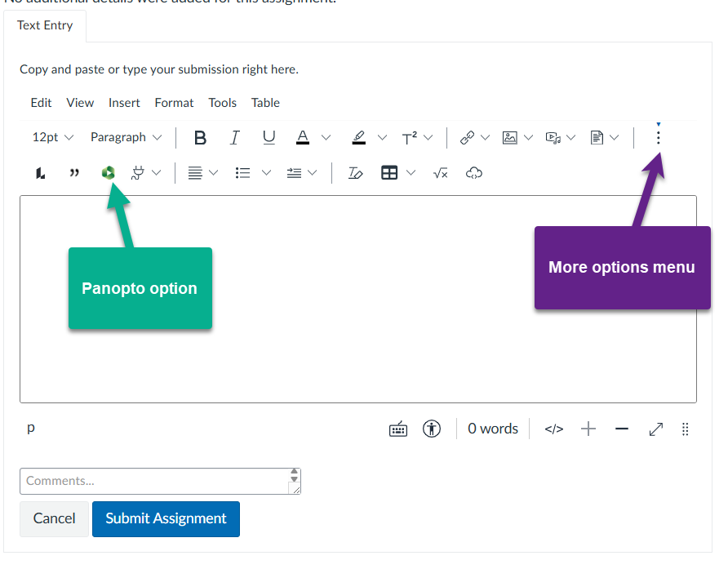Expand text alignment options arrow
This screenshot has width=728, height=569.
(214, 173)
